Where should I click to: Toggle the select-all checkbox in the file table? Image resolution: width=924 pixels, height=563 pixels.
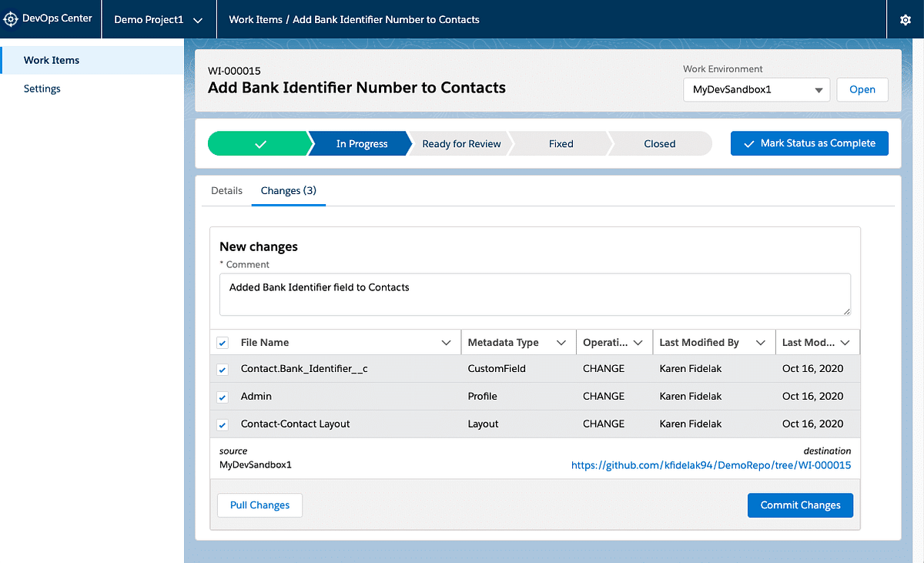point(222,341)
